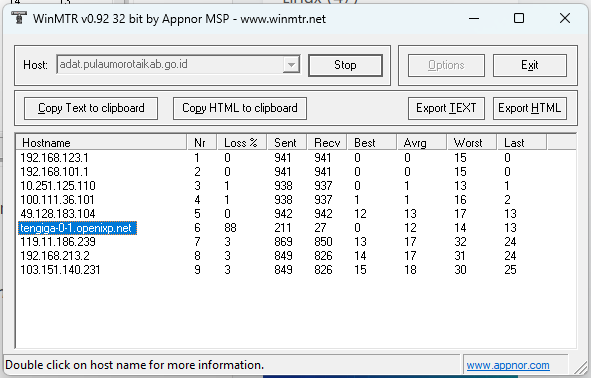Viewport: 591px width, 378px height.
Task: Maximize the WinMTR window
Action: point(519,18)
